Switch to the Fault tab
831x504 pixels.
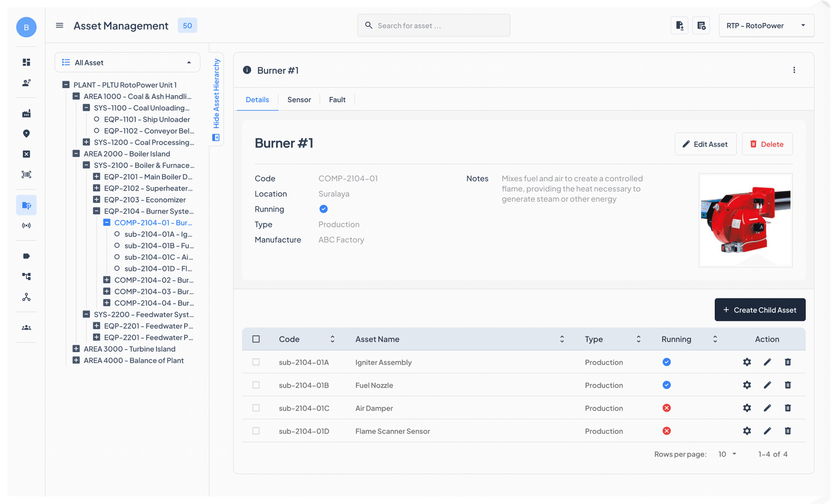[337, 99]
